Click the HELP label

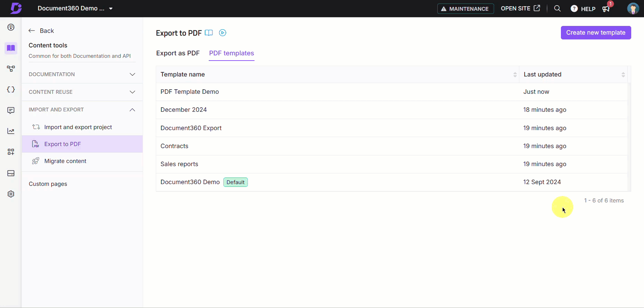pyautogui.click(x=588, y=9)
